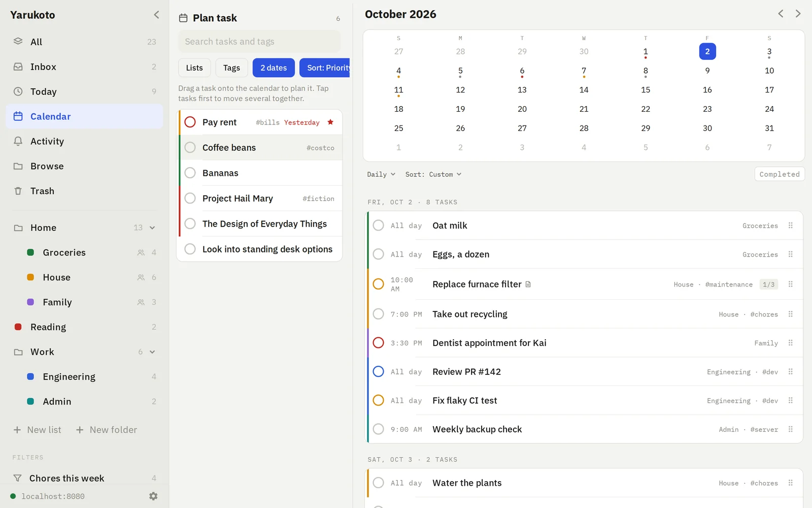Screen dimensions: 812x508
Task: Open the 1/3 subtask counter
Action: point(769,284)
